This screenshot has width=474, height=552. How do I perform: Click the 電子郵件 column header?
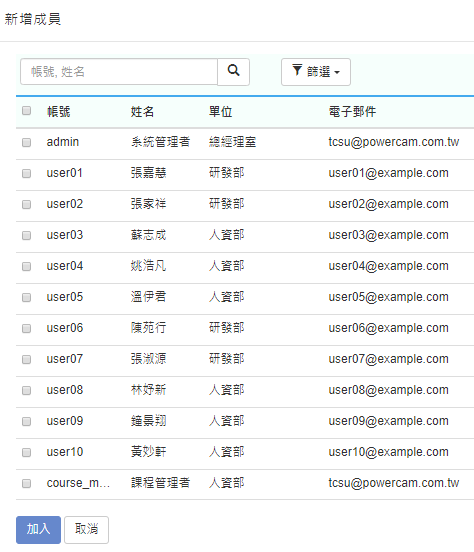pos(352,112)
